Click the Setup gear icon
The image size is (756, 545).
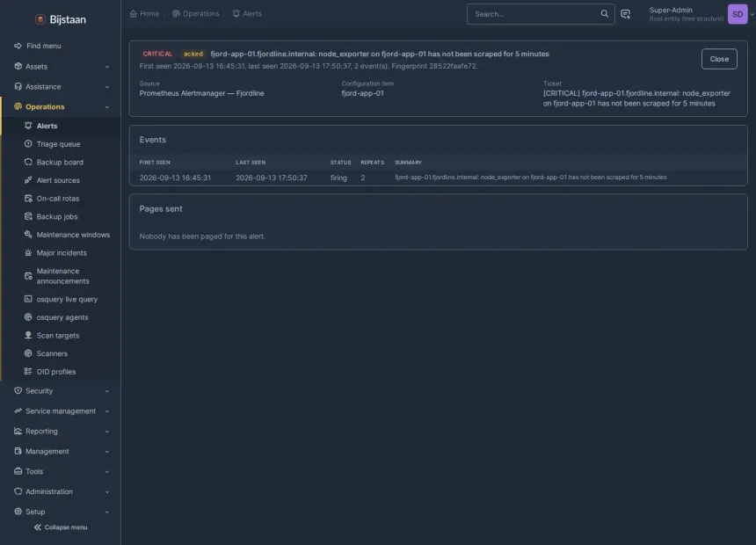(x=18, y=512)
